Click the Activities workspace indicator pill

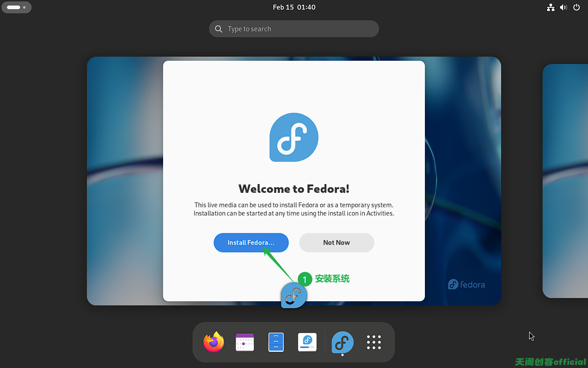[17, 7]
